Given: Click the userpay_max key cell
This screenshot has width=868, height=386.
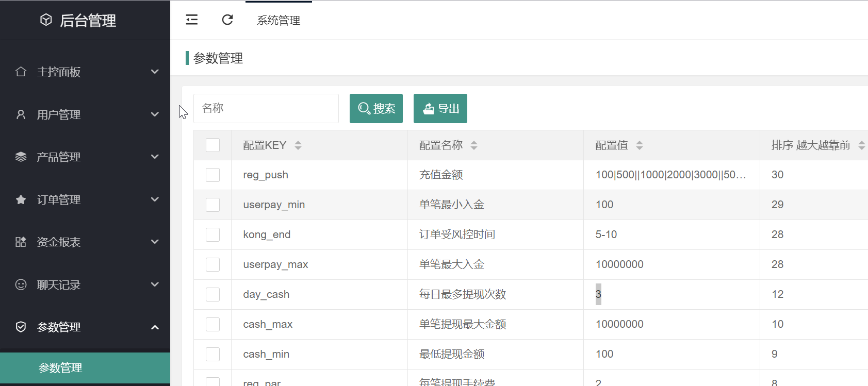Looking at the screenshot, I should click(x=319, y=264).
